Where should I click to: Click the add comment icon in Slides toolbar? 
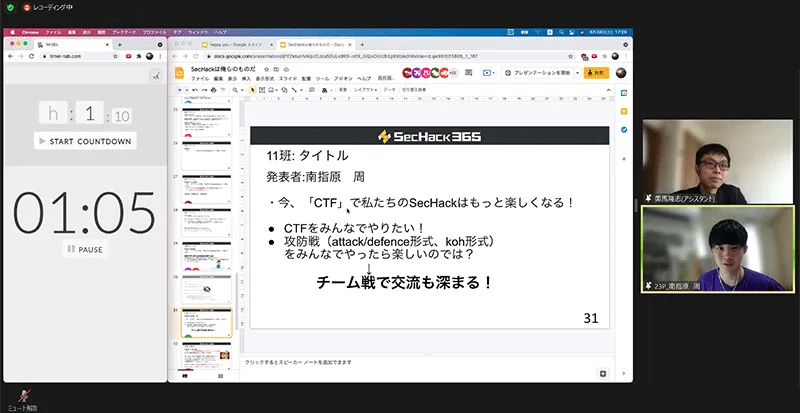(312, 90)
